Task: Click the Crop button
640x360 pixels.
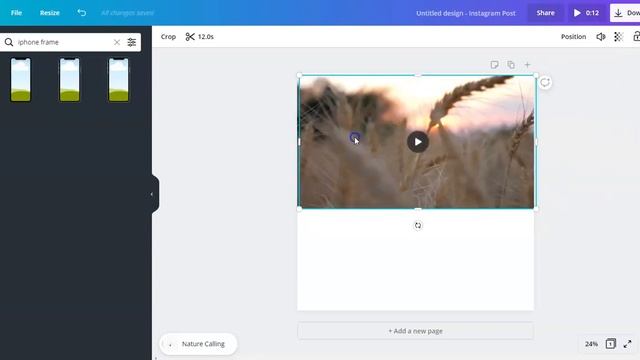Action: [x=168, y=37]
